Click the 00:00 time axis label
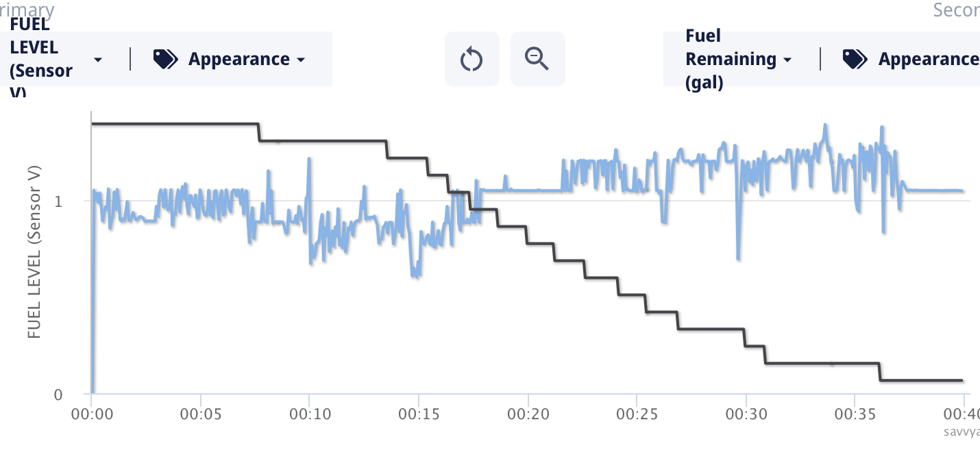 click(x=92, y=415)
